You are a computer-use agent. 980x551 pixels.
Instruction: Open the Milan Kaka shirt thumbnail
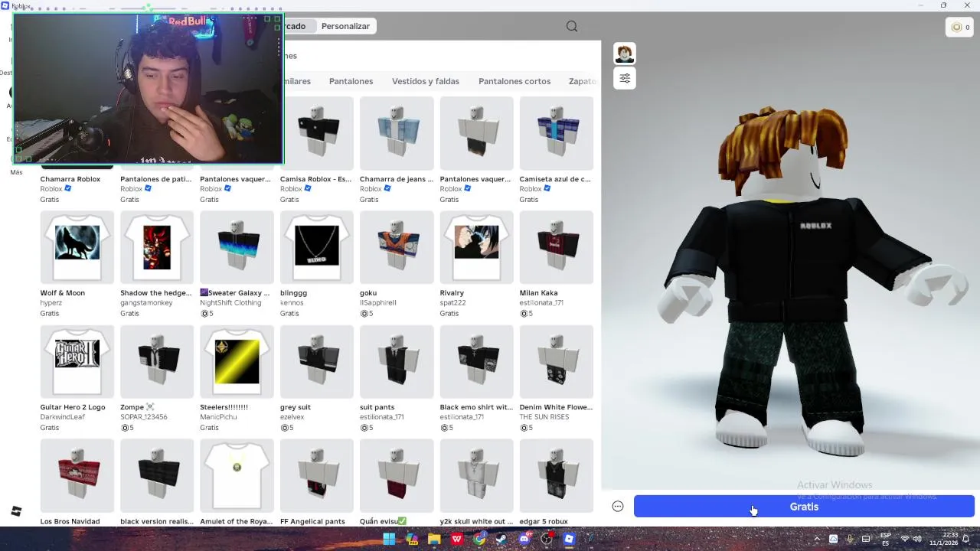point(557,247)
